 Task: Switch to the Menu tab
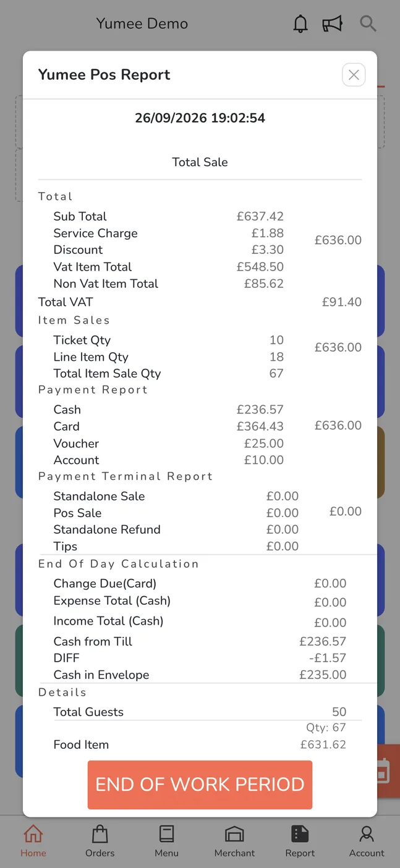166,841
